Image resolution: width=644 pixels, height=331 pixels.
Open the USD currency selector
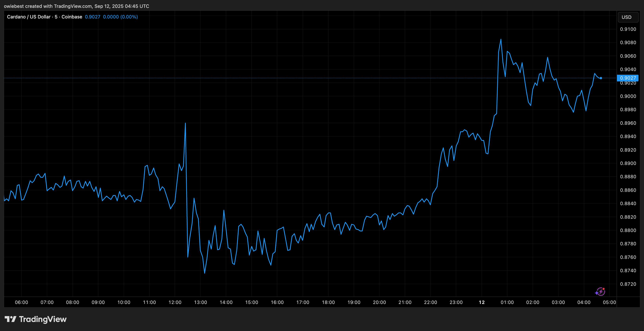click(628, 17)
